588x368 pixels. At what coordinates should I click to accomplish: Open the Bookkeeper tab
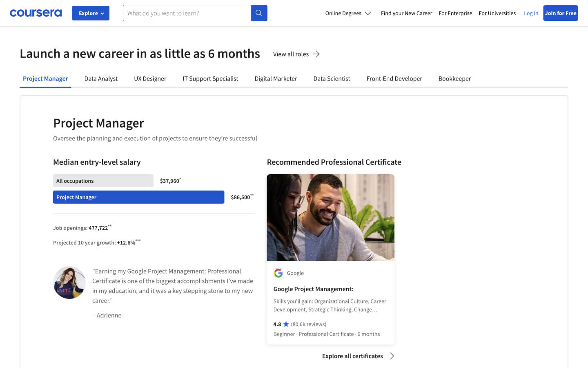(x=454, y=79)
